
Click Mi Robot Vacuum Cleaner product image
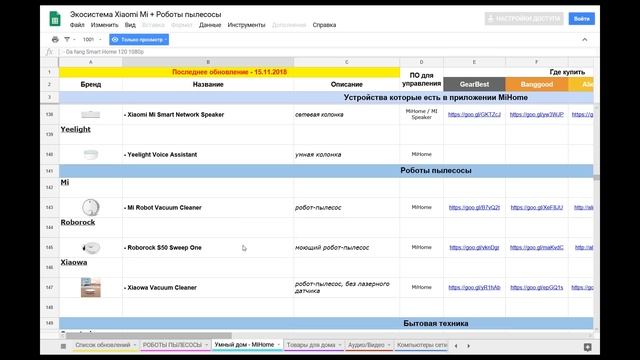click(x=91, y=207)
